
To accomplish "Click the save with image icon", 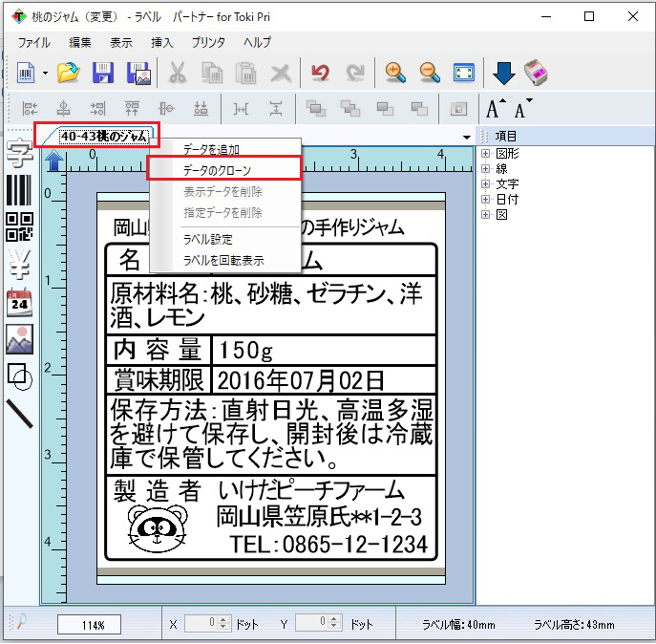I will tap(138, 74).
